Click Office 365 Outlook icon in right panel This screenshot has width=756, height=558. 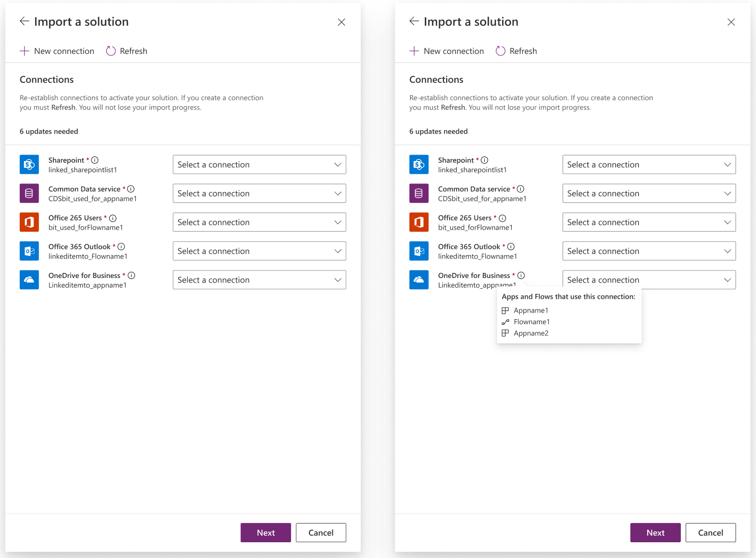point(419,251)
